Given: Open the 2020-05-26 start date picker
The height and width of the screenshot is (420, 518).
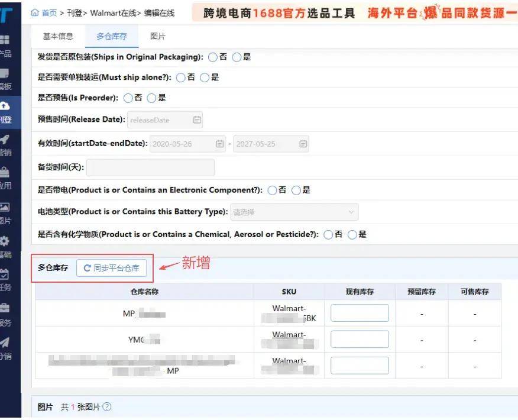Looking at the screenshot, I should 219,144.
